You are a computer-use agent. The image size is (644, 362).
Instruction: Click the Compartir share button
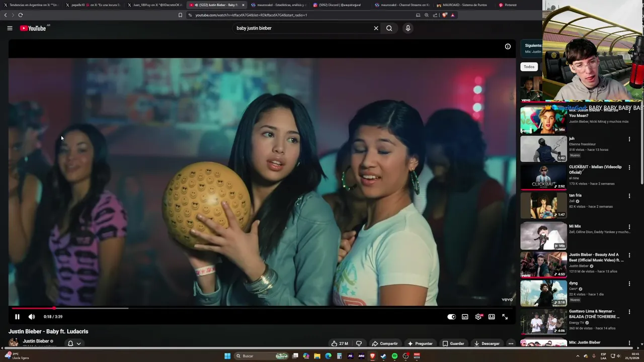[385, 343]
